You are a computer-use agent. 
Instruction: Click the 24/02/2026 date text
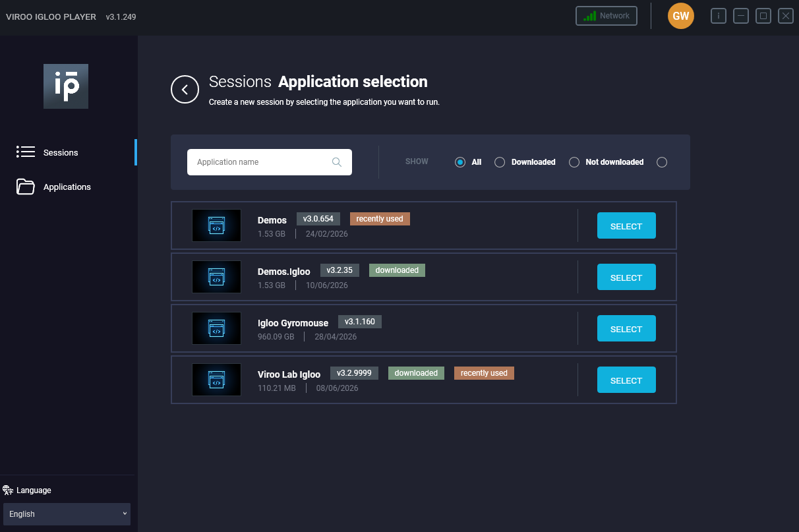click(x=327, y=234)
